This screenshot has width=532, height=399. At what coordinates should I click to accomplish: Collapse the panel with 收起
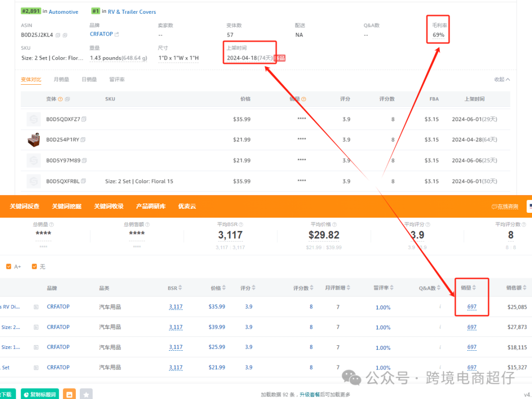pyautogui.click(x=502, y=79)
